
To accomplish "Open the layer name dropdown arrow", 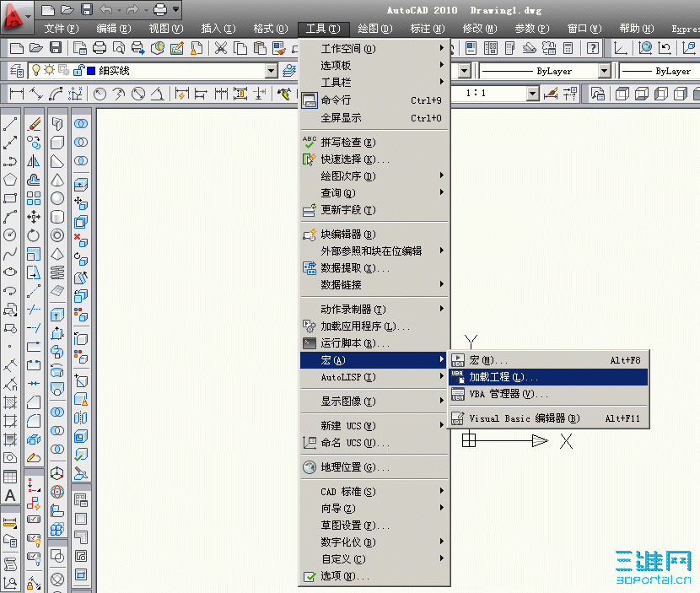I will [272, 71].
